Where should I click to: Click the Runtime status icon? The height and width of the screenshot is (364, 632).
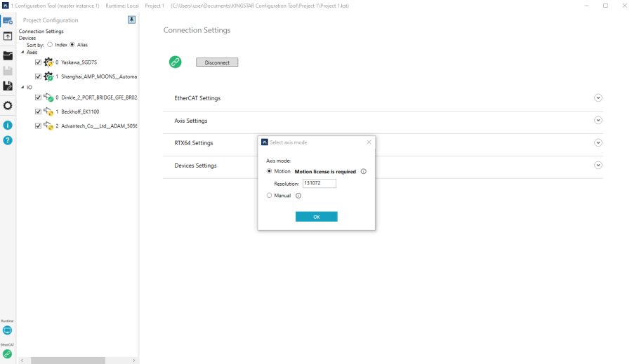(7, 330)
